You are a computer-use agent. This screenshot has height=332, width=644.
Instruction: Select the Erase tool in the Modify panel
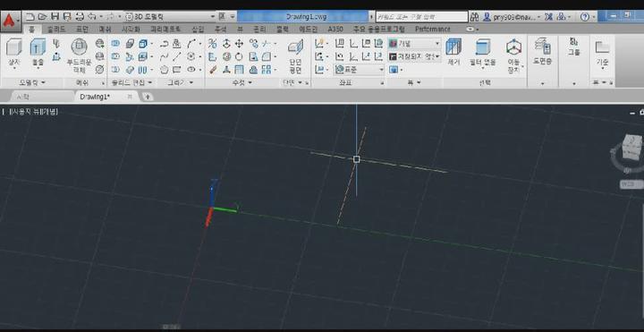212,70
